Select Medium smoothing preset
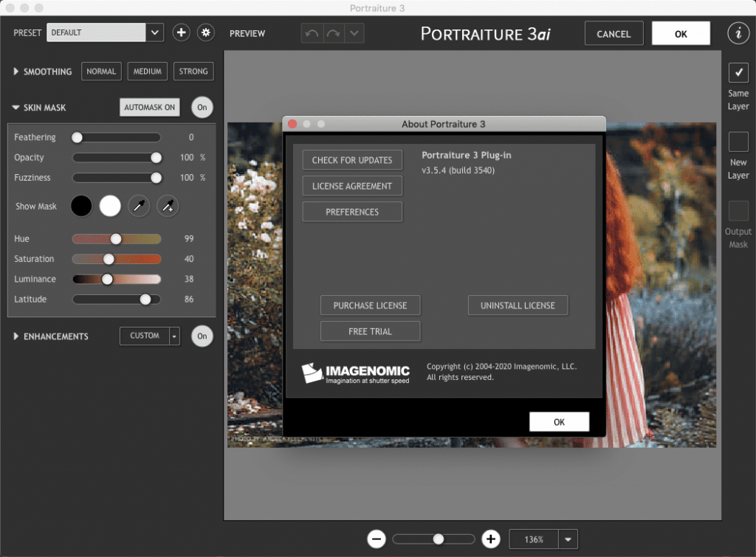This screenshot has height=557, width=756. (x=148, y=72)
